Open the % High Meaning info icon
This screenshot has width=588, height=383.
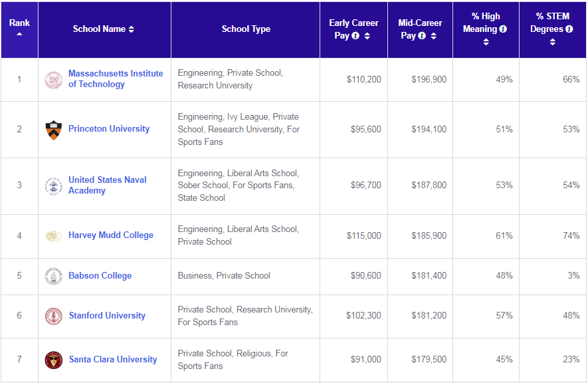pos(503,29)
